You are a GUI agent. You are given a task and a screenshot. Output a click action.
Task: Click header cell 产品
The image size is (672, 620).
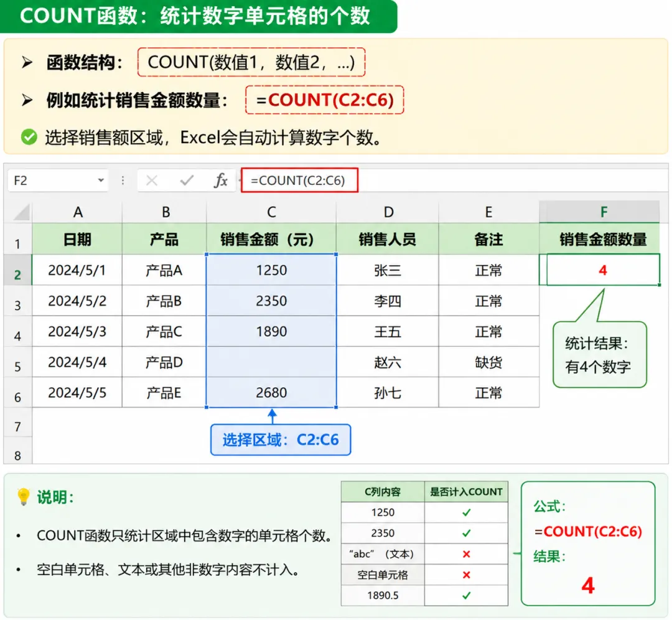tap(164, 239)
